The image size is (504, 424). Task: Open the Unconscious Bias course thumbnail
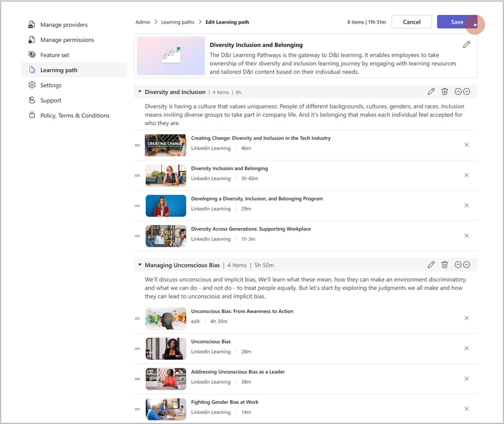click(166, 348)
